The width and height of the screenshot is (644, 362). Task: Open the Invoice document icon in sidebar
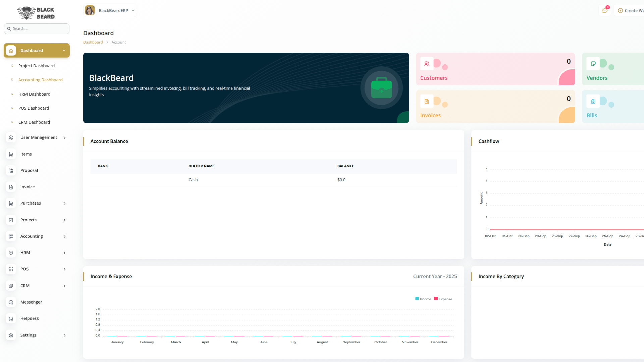click(x=11, y=187)
